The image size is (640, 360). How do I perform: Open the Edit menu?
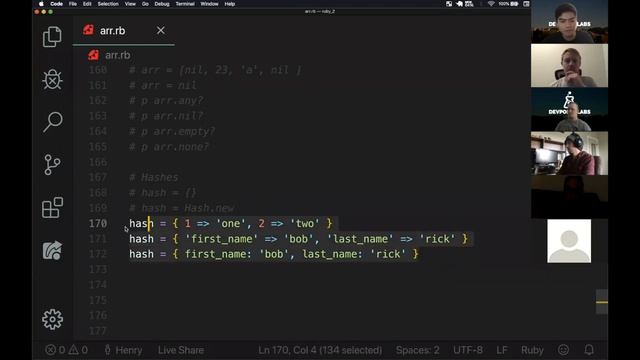click(x=87, y=4)
